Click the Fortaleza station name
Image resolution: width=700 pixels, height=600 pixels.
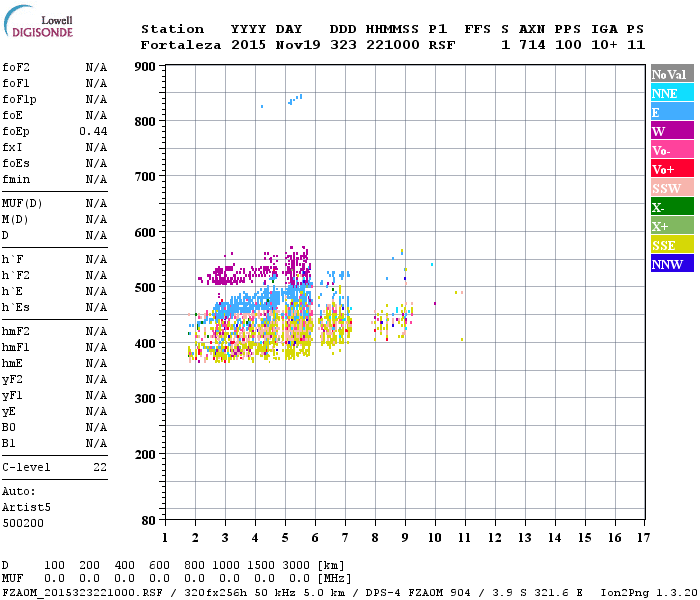coord(181,45)
